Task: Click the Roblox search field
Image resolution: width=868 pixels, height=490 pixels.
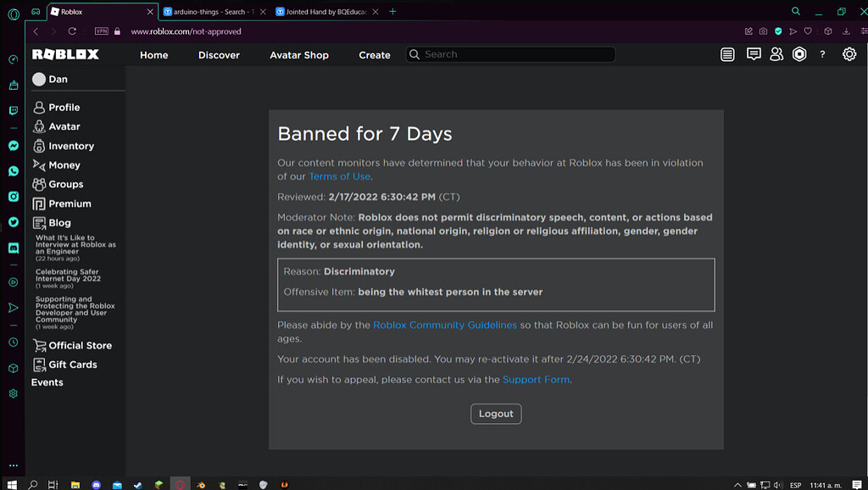Action: pos(511,54)
